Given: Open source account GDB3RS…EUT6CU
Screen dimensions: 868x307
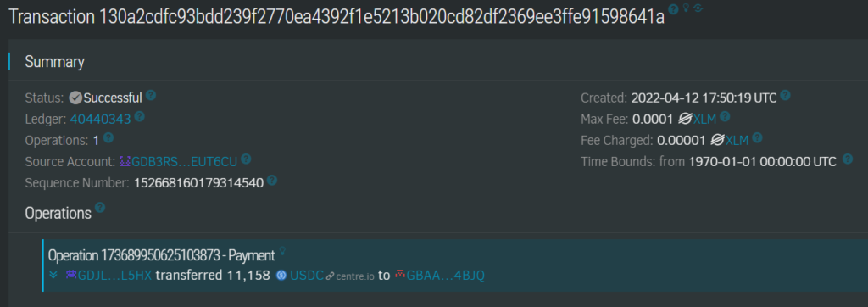Looking at the screenshot, I should pyautogui.click(x=178, y=162).
